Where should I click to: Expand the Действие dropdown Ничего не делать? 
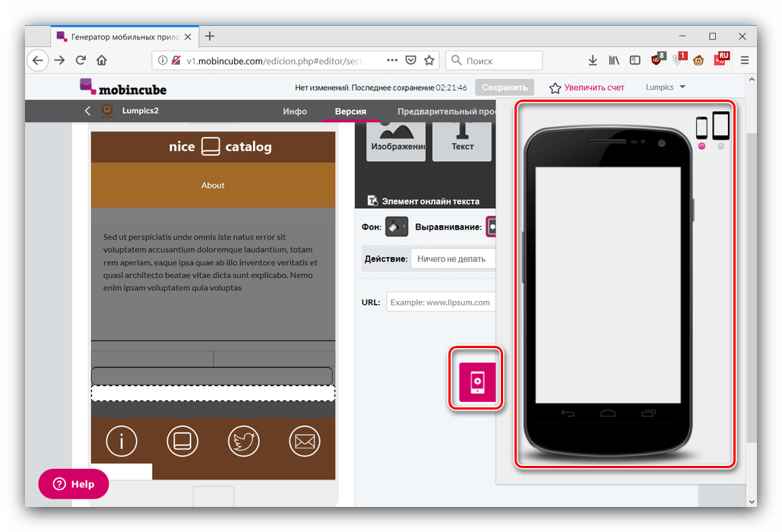(x=453, y=258)
